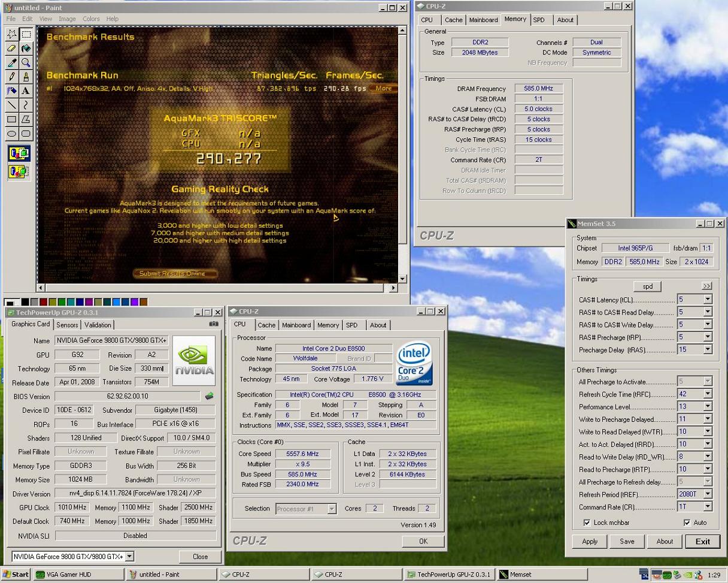Open the Colors menu in Paint

pos(91,19)
